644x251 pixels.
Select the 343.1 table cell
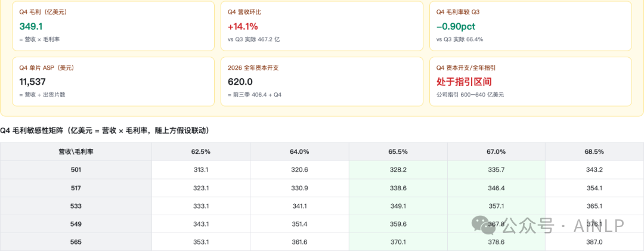[201, 224]
